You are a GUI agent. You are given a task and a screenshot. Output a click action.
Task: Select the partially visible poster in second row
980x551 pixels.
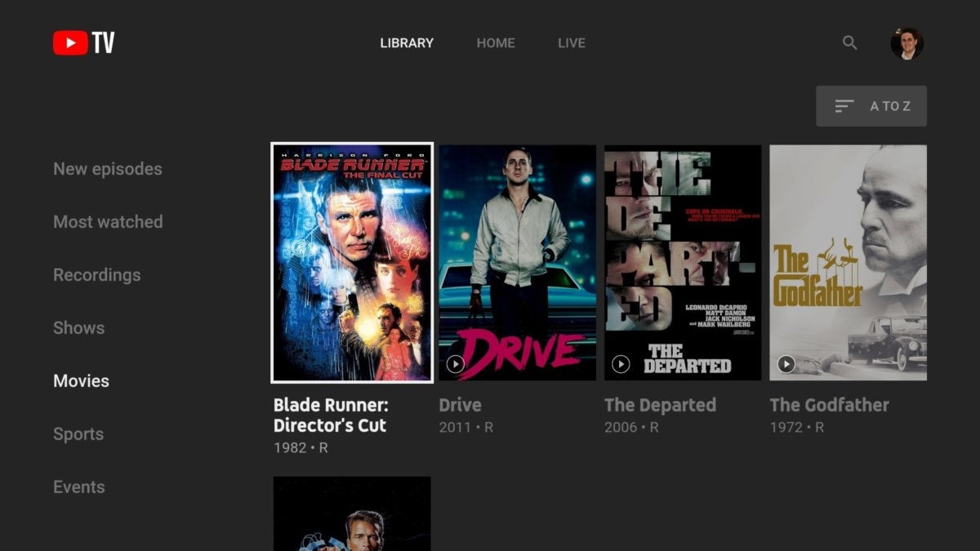352,513
